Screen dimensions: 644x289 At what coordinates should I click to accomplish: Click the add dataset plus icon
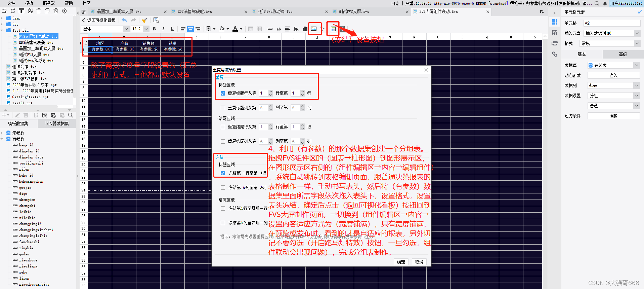click(x=4, y=115)
